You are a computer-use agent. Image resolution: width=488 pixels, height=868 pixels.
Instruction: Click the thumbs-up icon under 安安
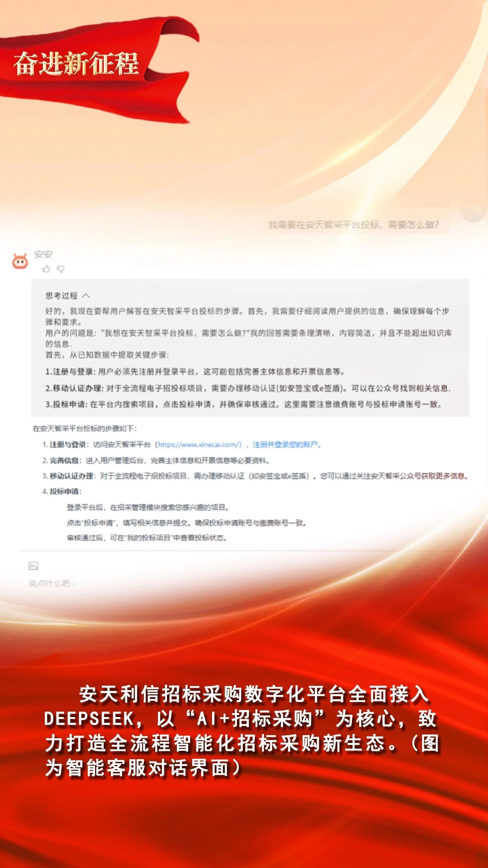pos(46,269)
